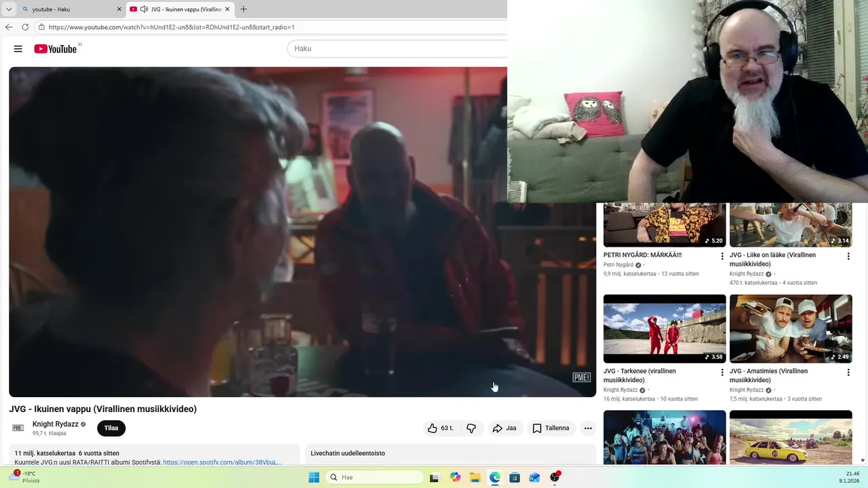
Task: Open weather widget showing -13°C
Action: coord(24,477)
